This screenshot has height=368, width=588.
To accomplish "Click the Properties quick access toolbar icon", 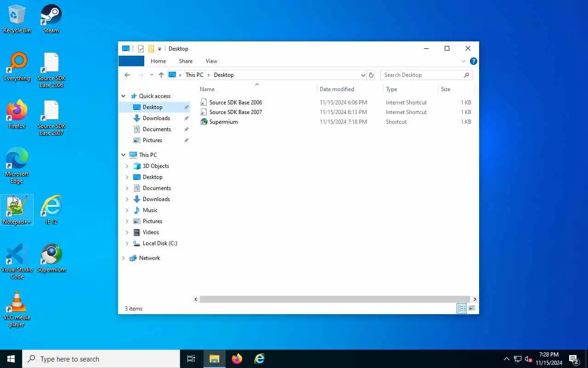I will point(141,49).
